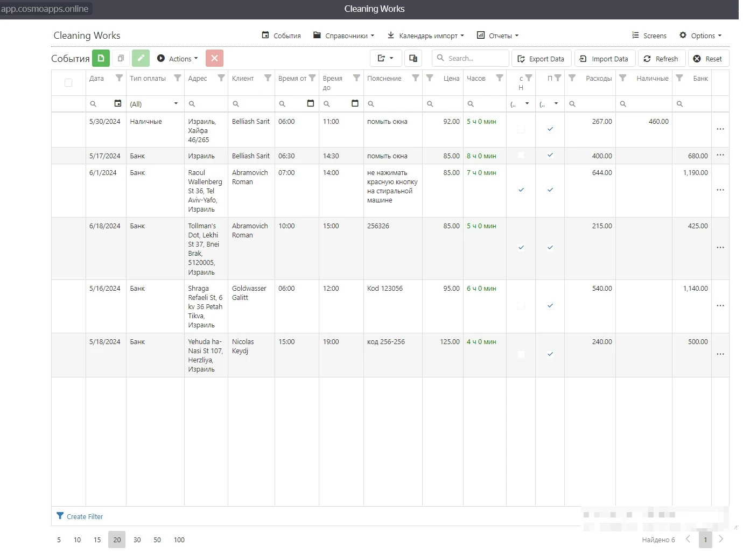Screen dimensions: 743x560
Task: Open row menu for 5/18/2024 entry
Action: click(x=720, y=354)
